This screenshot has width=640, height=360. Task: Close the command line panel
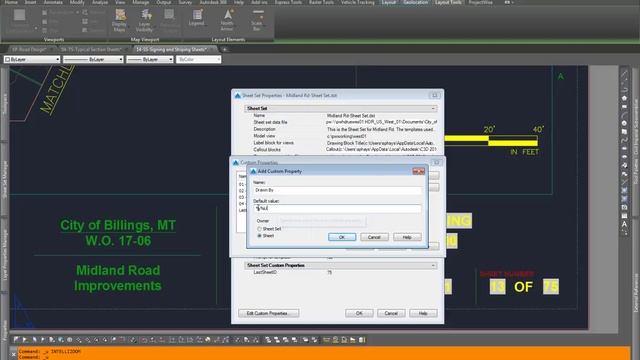[x=13, y=354]
